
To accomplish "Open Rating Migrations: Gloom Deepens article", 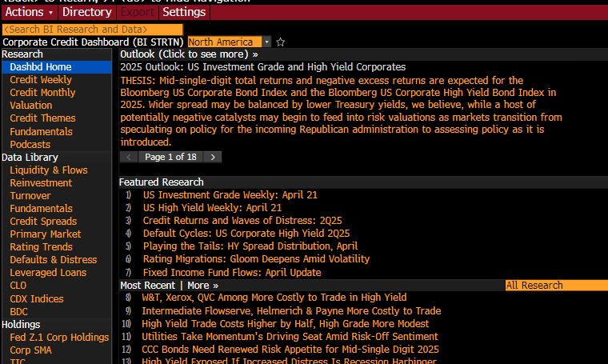I will point(256,259).
